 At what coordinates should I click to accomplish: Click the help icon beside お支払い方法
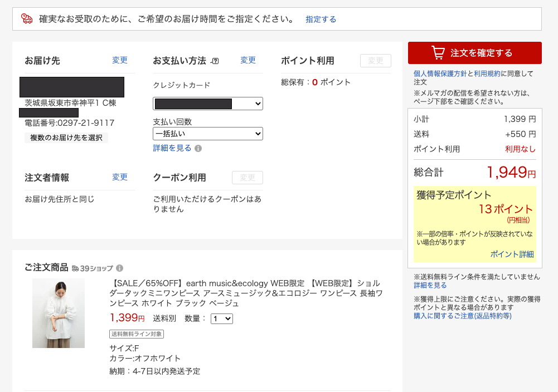click(215, 61)
